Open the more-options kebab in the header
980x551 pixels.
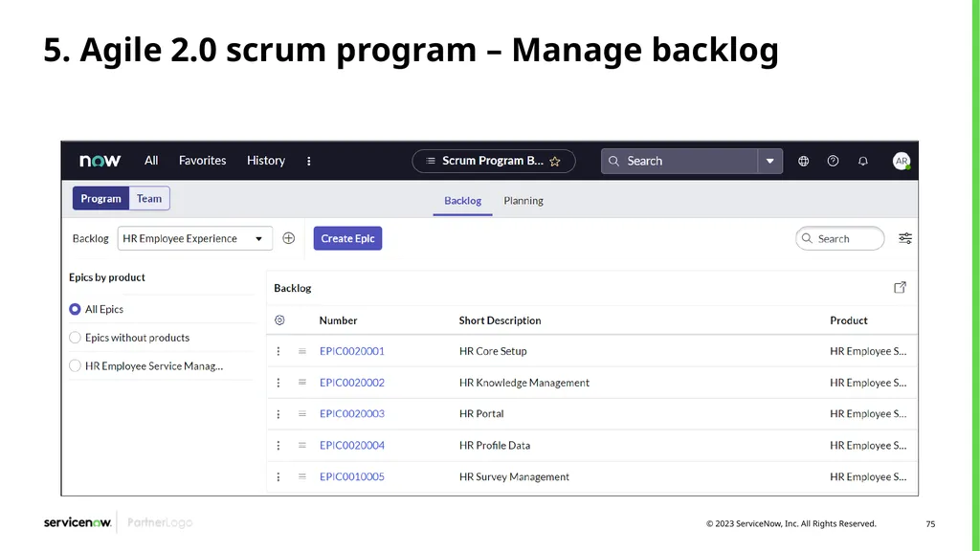tap(309, 161)
